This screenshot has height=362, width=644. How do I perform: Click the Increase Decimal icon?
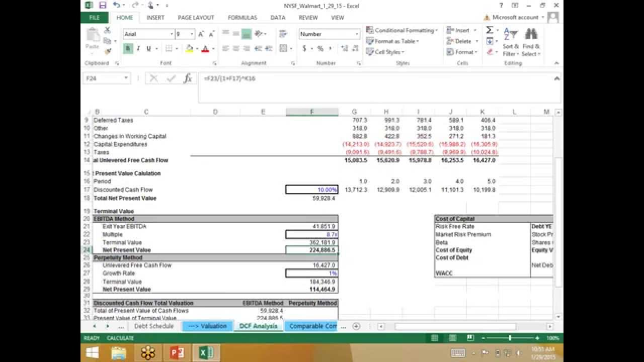tap(344, 49)
